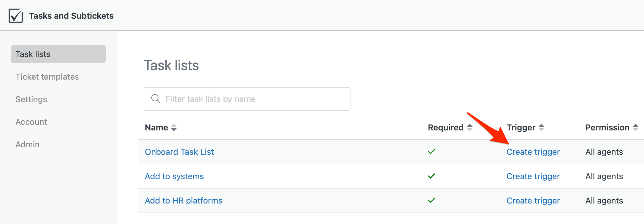Click the search magnifier icon in filter box
This screenshot has height=224, width=644.
click(156, 99)
